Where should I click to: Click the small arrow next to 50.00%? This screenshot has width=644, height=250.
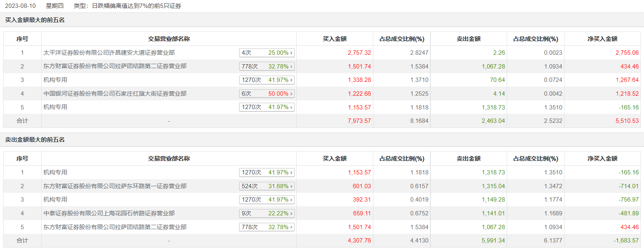tap(292, 94)
